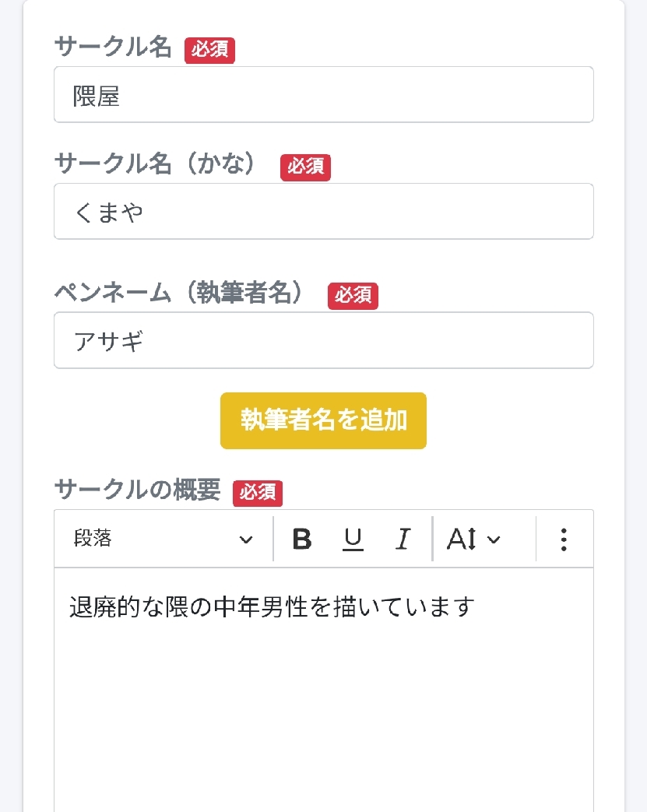Image resolution: width=647 pixels, height=812 pixels.
Task: Click the サークル名（かな） label
Action: click(x=155, y=164)
